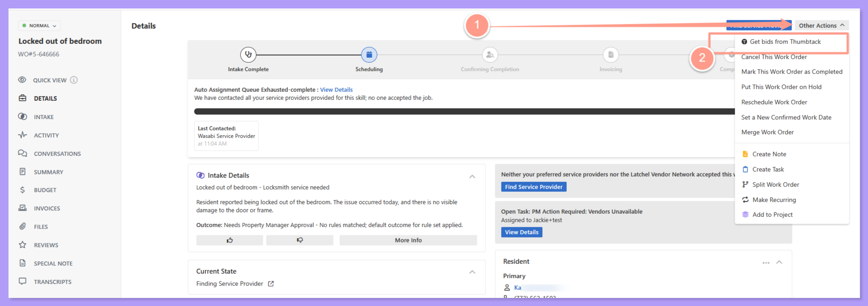The image size is (868, 306).
Task: Click the Intake Complete stethoscope step icon
Action: click(248, 55)
